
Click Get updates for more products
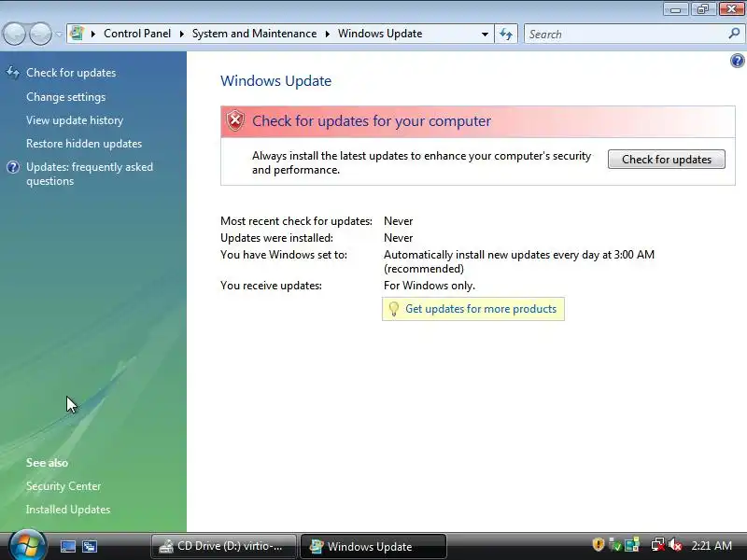point(481,309)
